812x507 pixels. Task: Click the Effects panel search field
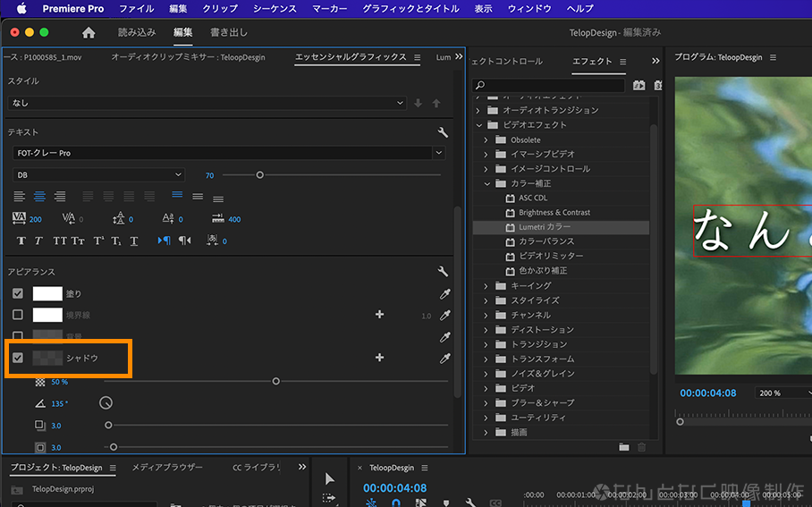(549, 85)
